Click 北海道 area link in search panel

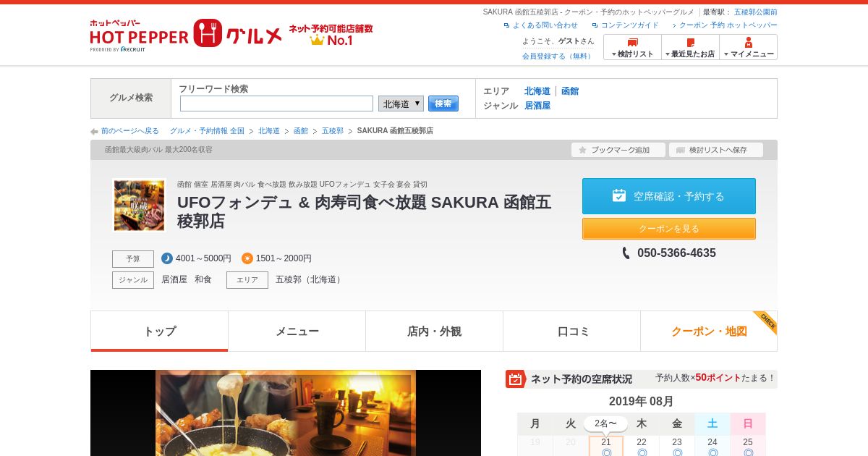point(537,91)
